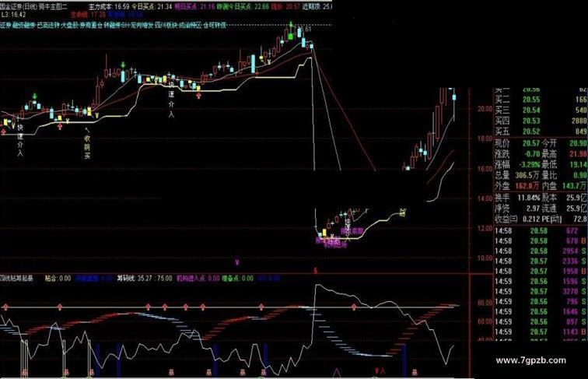Click the green down arrow above the 快速介入 candle at far left
Image resolution: width=588 pixels, height=379 pixels.
[x=35, y=96]
